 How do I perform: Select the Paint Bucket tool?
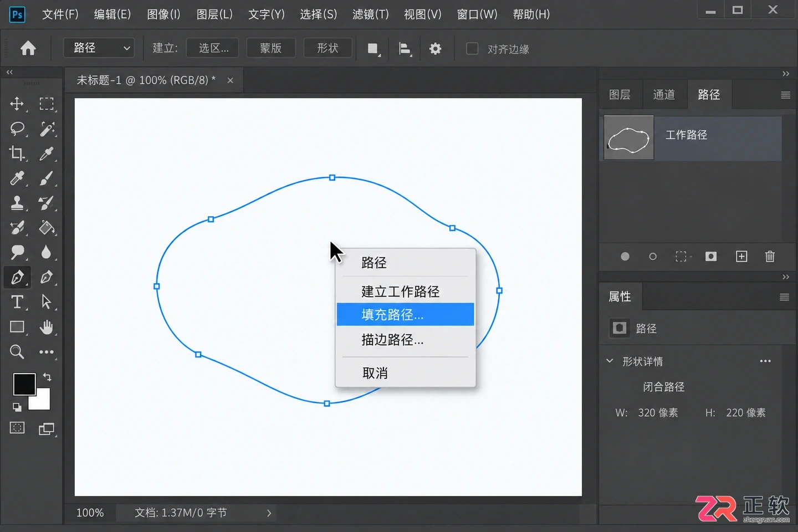(x=47, y=227)
